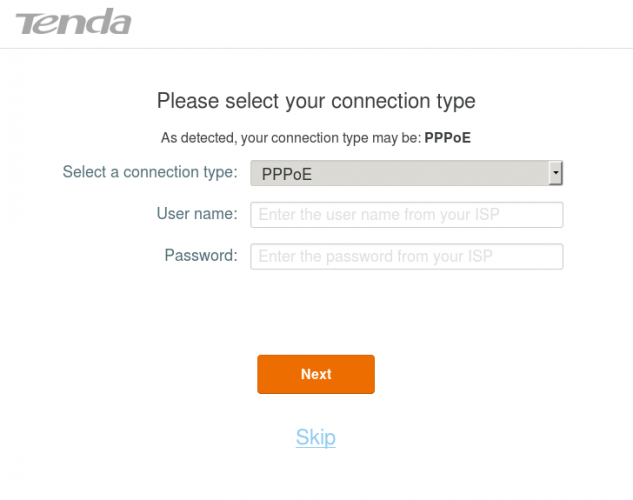Follow the Skip link
Screen dimensions: 633x500
315,437
